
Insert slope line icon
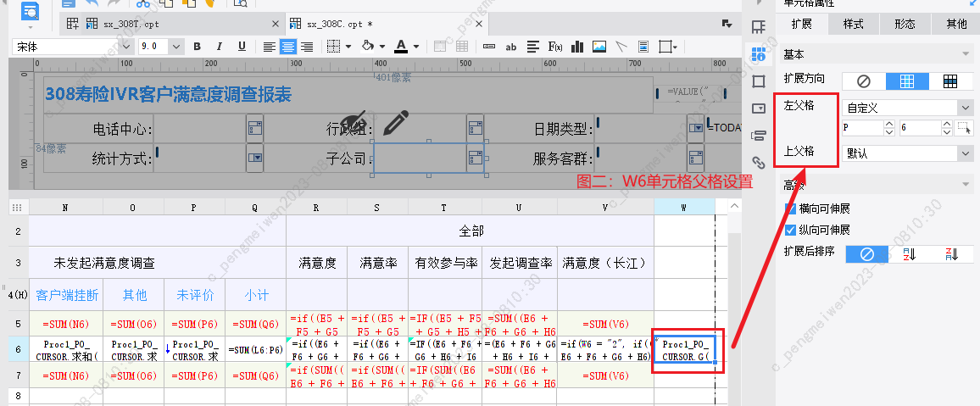pyautogui.click(x=621, y=47)
